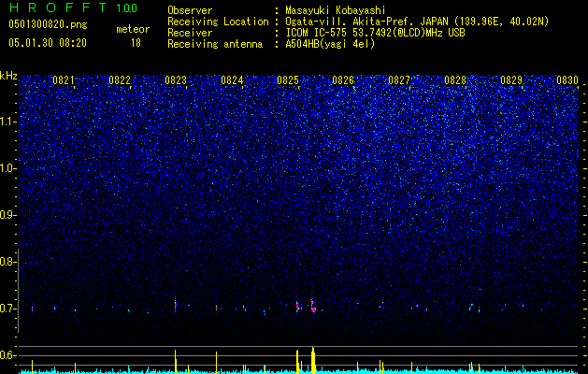Click the 0828 time label

[x=455, y=80]
